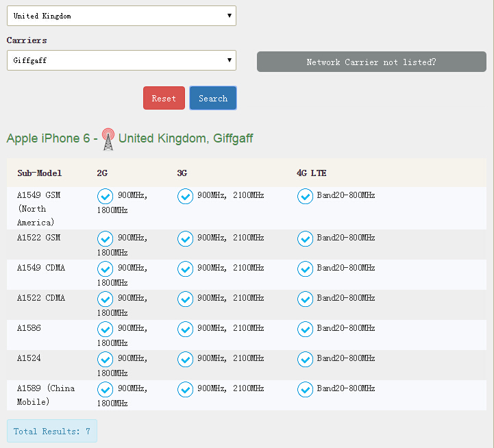Screen dimensions: 494x448
Task: Select the A1522 CDMA sub-model cell
Action: [x=41, y=298]
